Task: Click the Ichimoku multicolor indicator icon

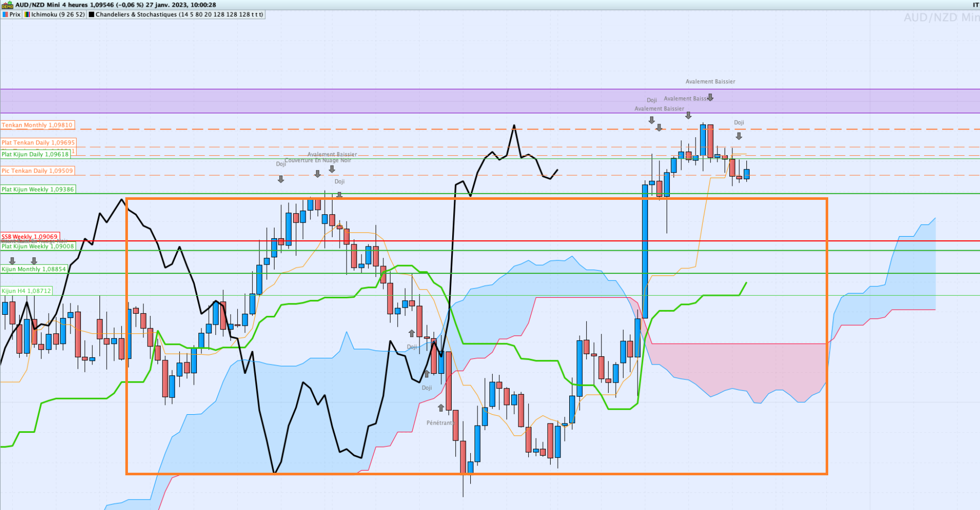Action: pyautogui.click(x=27, y=14)
